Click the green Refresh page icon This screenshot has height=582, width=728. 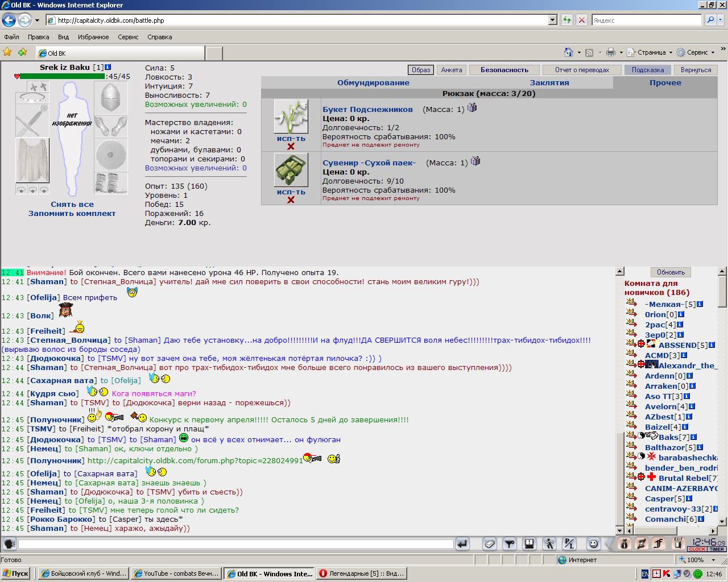tap(566, 20)
